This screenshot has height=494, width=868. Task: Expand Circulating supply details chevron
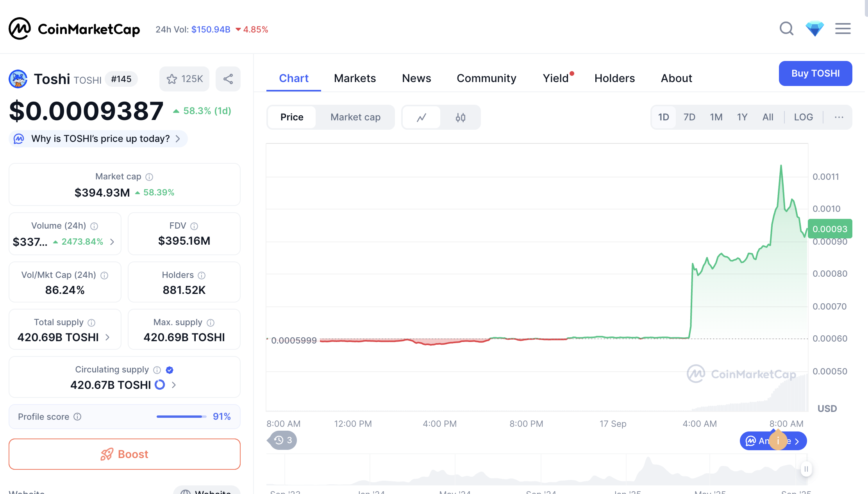[x=174, y=385]
